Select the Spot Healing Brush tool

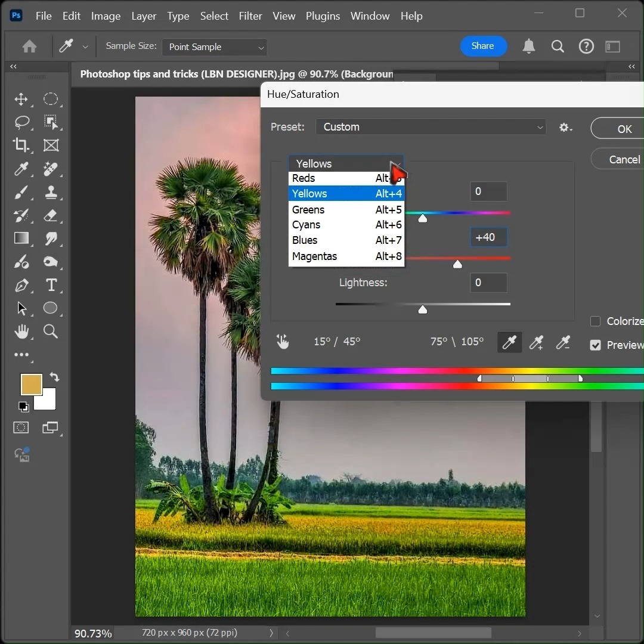[51, 169]
